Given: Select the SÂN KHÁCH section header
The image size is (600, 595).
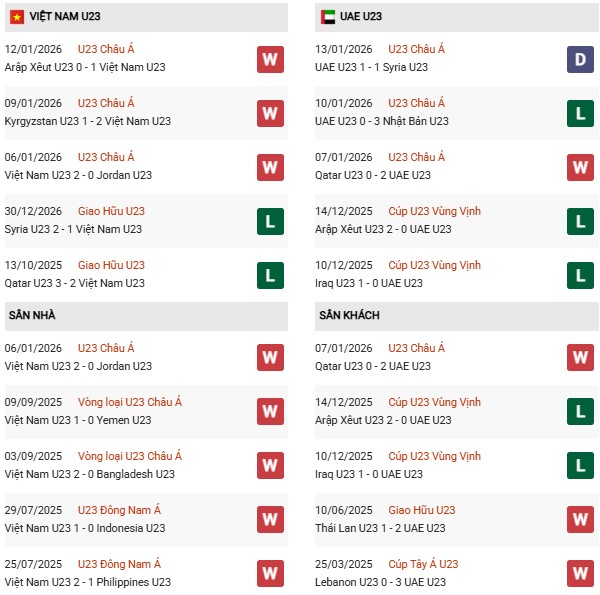Looking at the screenshot, I should (351, 316).
